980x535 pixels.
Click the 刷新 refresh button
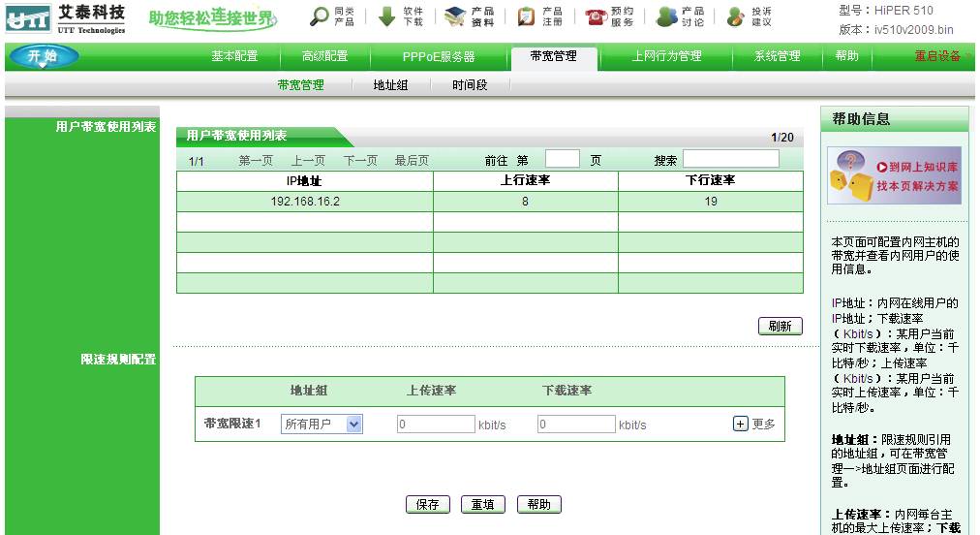[x=780, y=327]
